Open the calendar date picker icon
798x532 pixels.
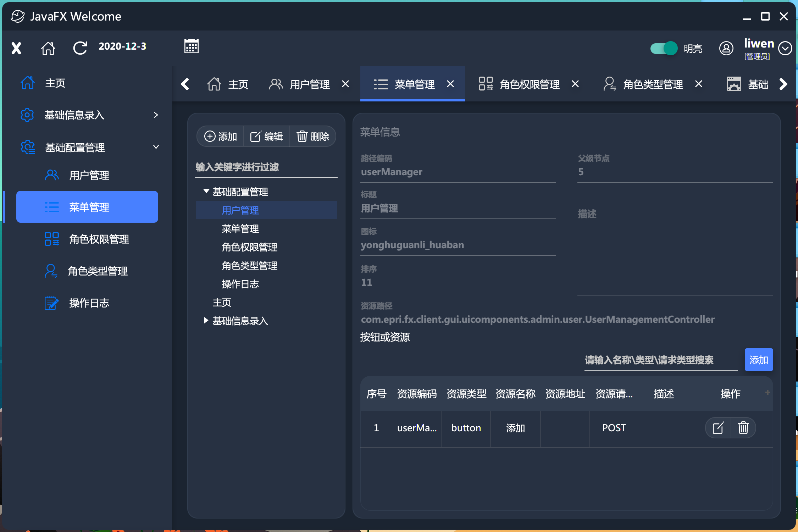192,46
